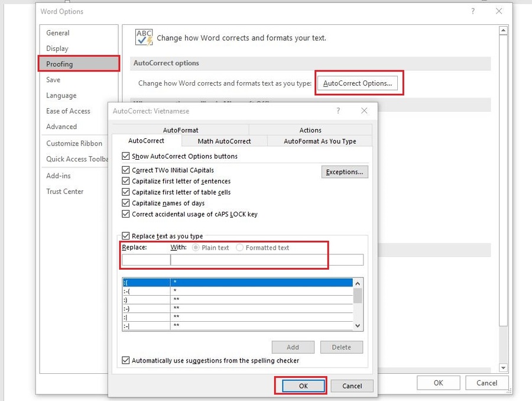The height and width of the screenshot is (401, 532).
Task: Toggle Replace text as you type
Action: click(125, 235)
